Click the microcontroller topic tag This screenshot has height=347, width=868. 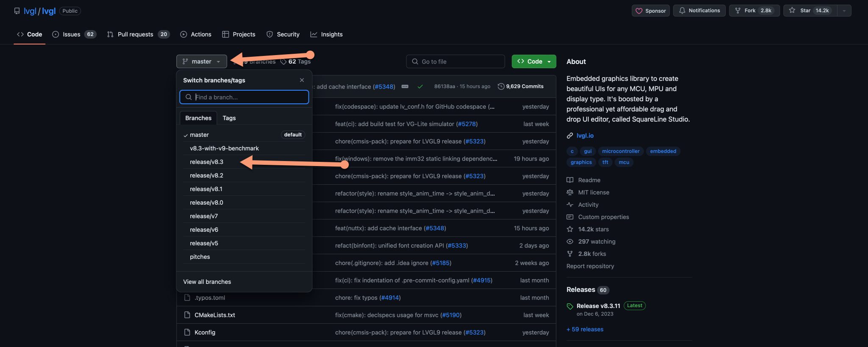620,151
